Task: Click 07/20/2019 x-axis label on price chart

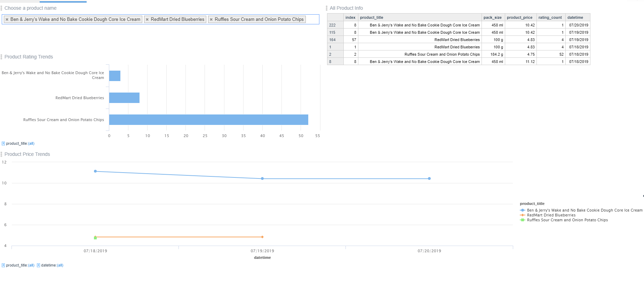Action: pos(429,251)
